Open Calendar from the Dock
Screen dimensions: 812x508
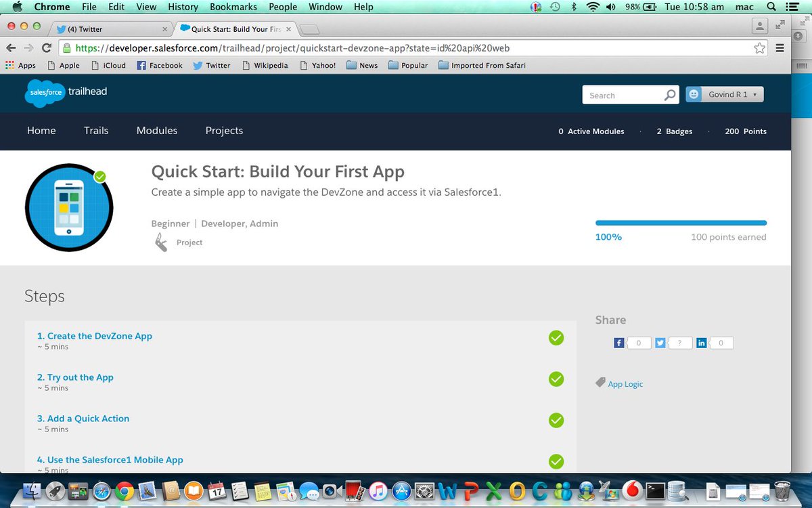(x=217, y=491)
